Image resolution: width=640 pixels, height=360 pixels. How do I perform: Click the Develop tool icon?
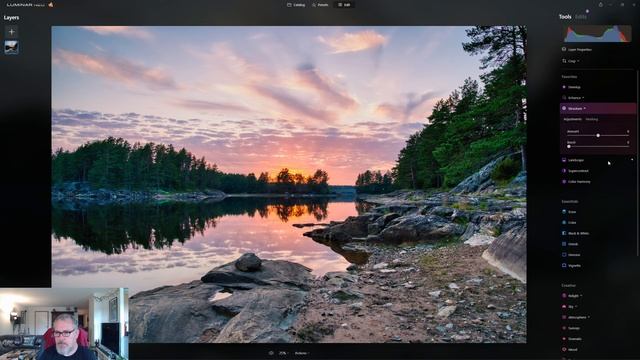pyautogui.click(x=564, y=87)
